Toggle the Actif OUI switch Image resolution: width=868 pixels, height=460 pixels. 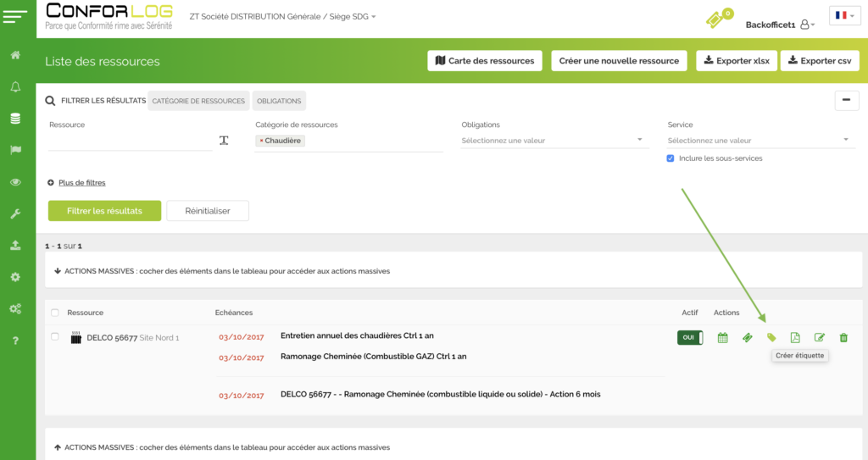click(x=690, y=337)
